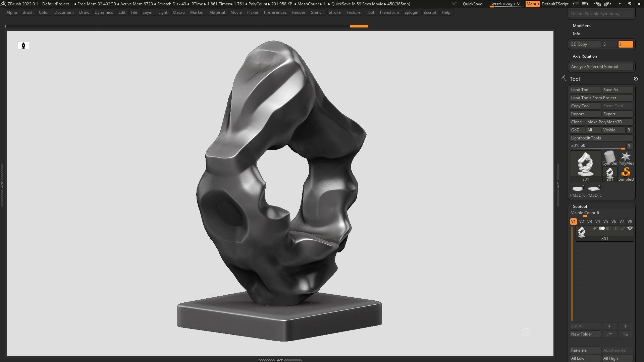Click the large a01 current tool thumbnail

(x=585, y=166)
